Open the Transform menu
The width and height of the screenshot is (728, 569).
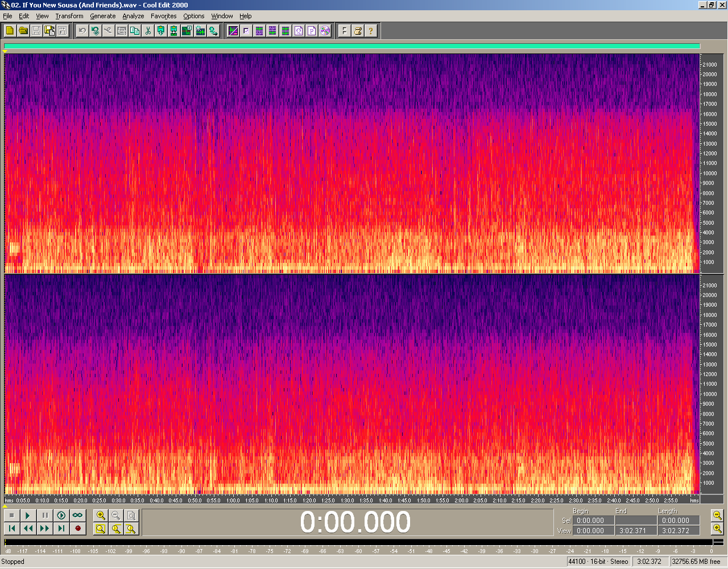(69, 16)
